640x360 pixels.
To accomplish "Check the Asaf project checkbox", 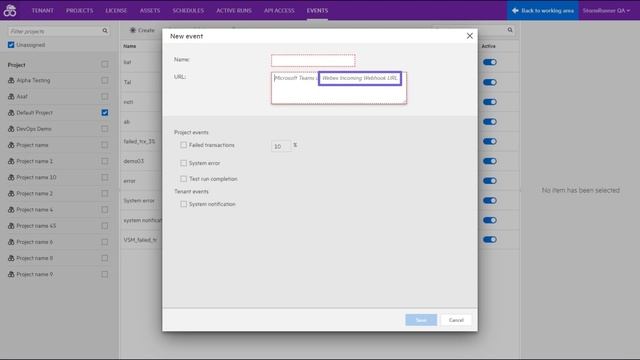I will [x=105, y=97].
